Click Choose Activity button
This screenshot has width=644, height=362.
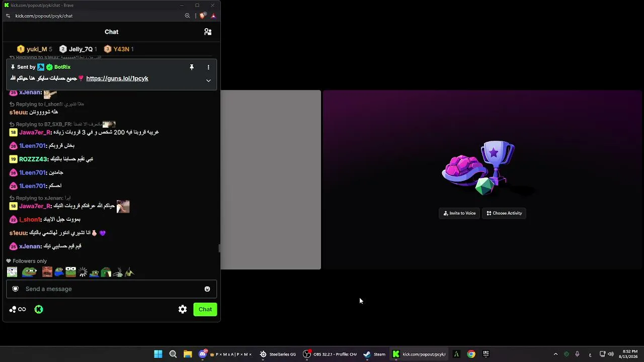tap(504, 213)
